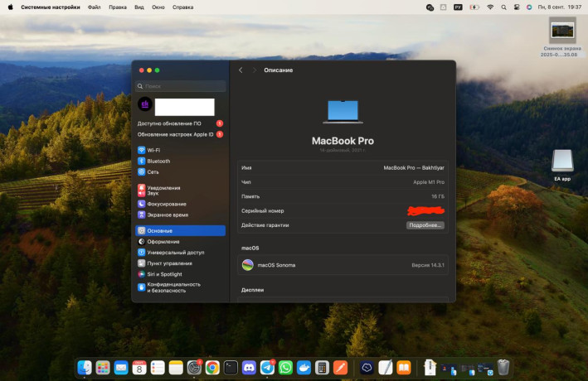Open Siri и Spotlight settings
Viewport: 588px width, 381px height.
pyautogui.click(x=181, y=274)
